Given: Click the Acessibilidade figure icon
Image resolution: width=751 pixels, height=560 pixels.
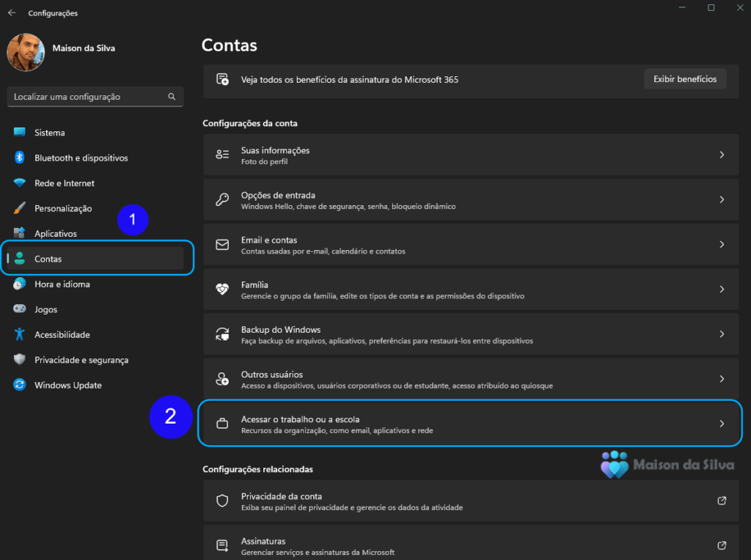Looking at the screenshot, I should 20,334.
